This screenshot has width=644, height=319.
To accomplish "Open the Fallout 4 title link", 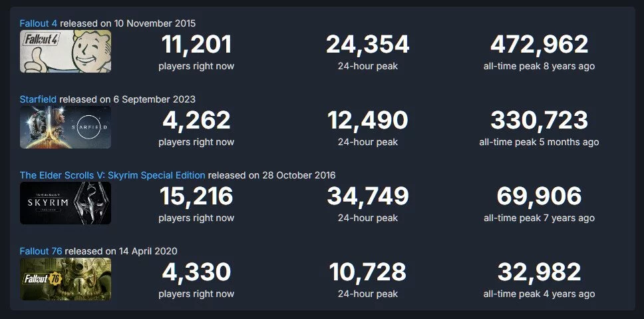I will (x=39, y=23).
